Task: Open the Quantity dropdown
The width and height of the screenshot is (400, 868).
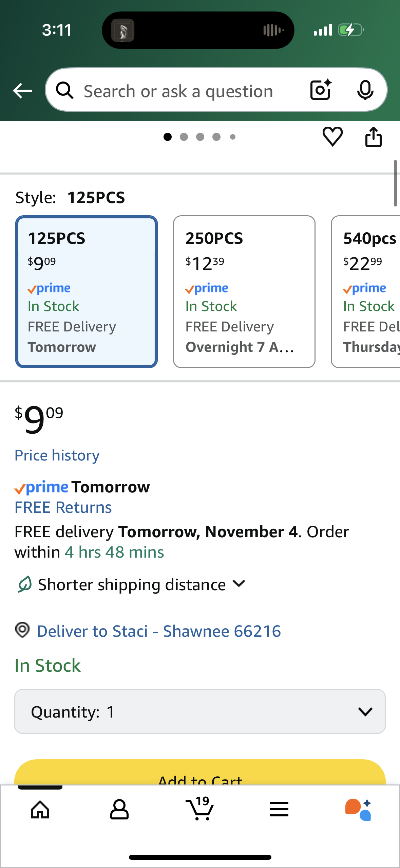Action: click(x=200, y=711)
